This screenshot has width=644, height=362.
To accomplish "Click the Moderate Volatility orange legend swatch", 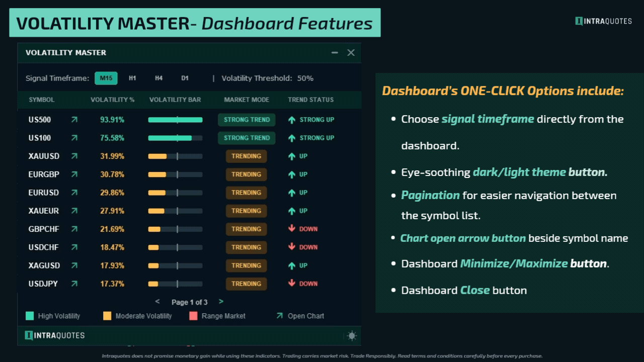I will 107,316.
